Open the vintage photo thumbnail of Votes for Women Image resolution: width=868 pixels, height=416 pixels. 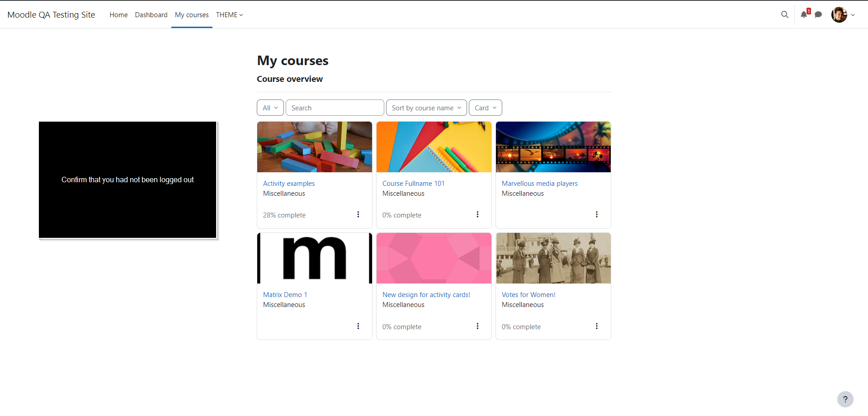(x=553, y=258)
